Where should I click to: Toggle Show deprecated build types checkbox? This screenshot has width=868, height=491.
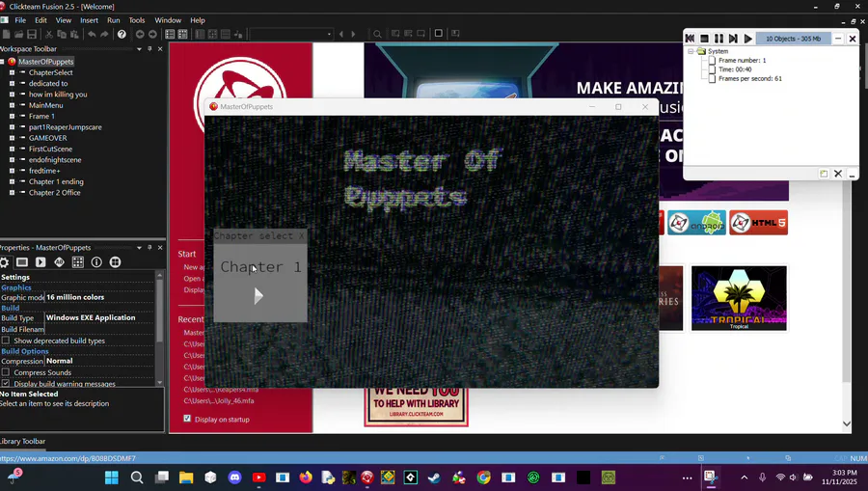tap(6, 341)
